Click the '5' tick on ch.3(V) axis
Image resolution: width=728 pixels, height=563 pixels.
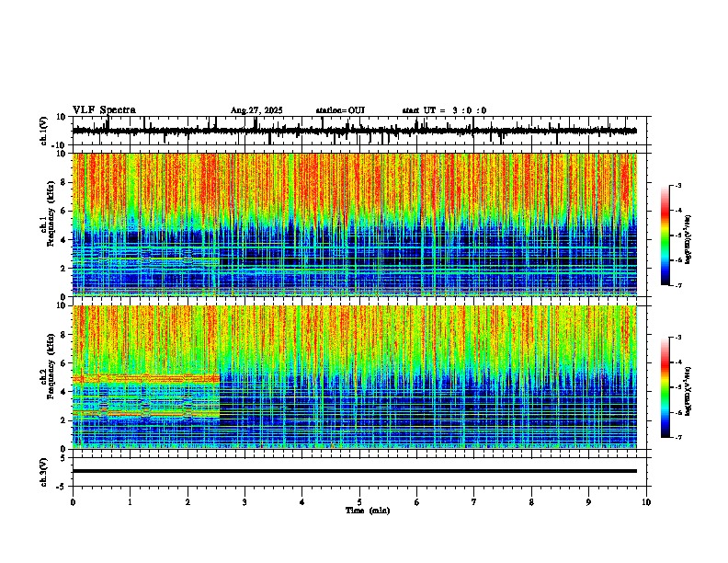point(64,457)
